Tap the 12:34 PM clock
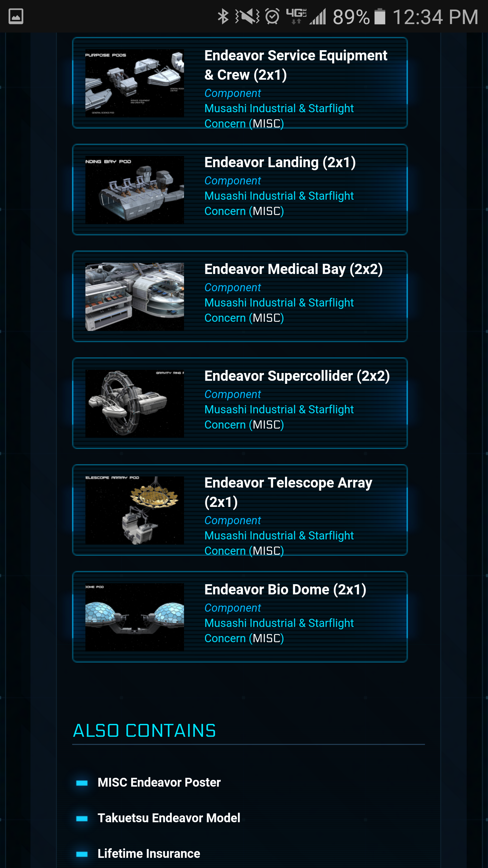The image size is (488, 868). pyautogui.click(x=435, y=17)
